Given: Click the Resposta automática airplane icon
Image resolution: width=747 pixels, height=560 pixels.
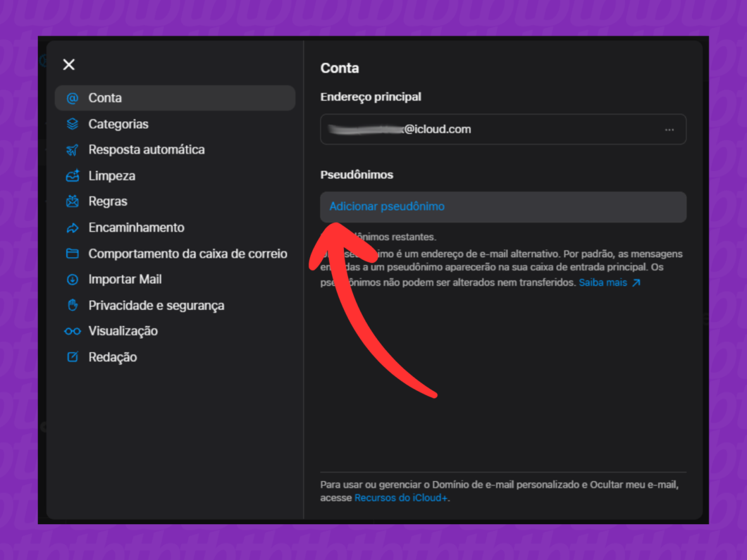Looking at the screenshot, I should click(x=73, y=150).
